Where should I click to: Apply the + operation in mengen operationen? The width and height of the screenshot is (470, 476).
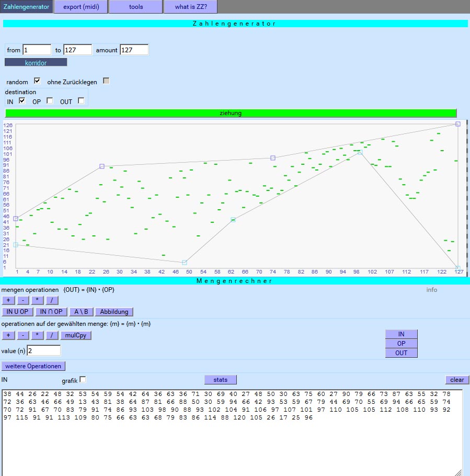point(8,300)
